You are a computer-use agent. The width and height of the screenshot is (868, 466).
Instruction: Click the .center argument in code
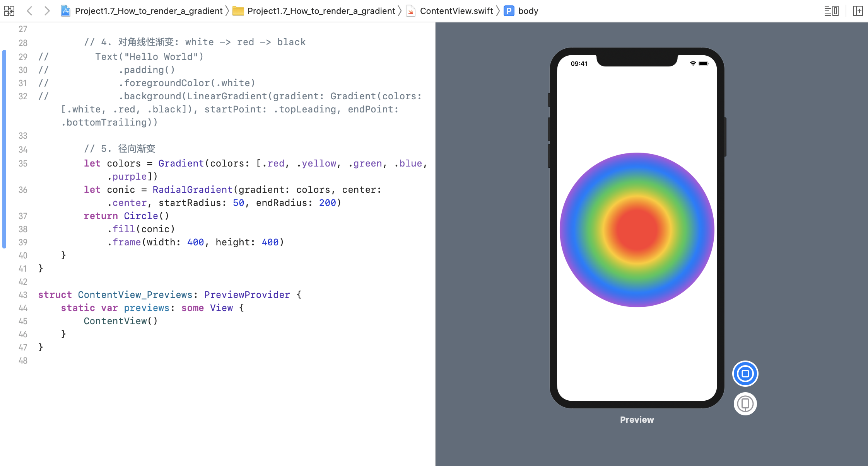coord(127,203)
